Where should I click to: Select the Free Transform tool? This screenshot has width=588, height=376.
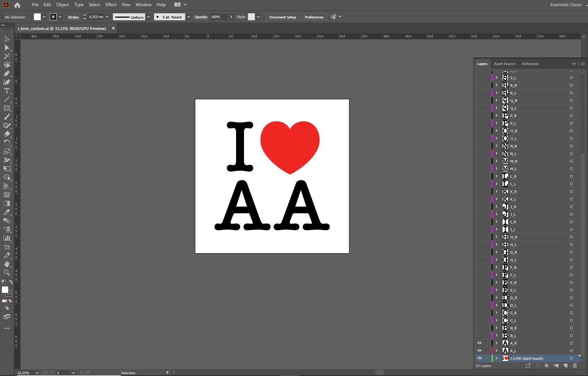pos(6,169)
